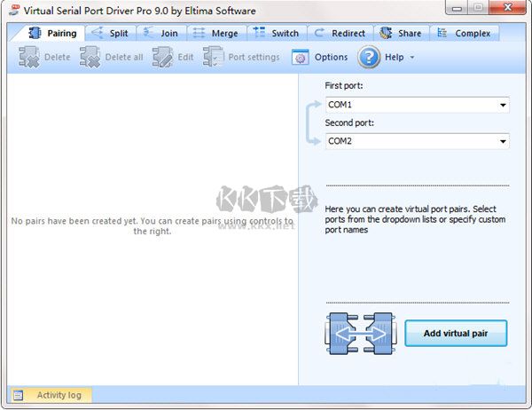Minimize the Virtual Serial Port Driver window
Image resolution: width=532 pixels, height=410 pixels.
click(x=457, y=8)
